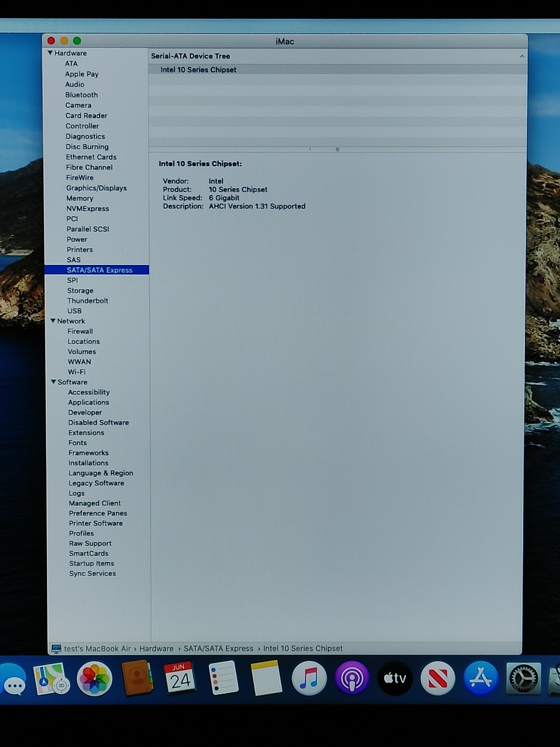Toggle the Serial-ATA Device Tree sort chevron
The height and width of the screenshot is (747, 560).
522,56
